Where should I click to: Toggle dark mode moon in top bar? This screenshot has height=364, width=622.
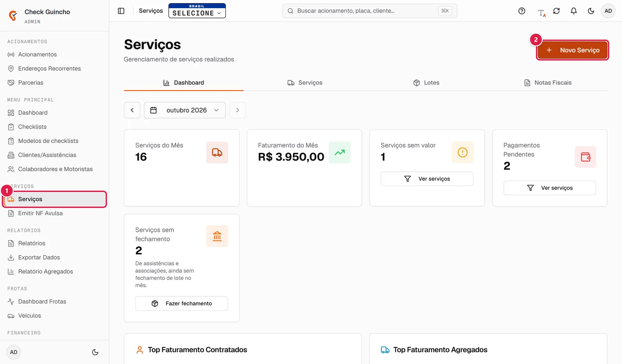(591, 11)
